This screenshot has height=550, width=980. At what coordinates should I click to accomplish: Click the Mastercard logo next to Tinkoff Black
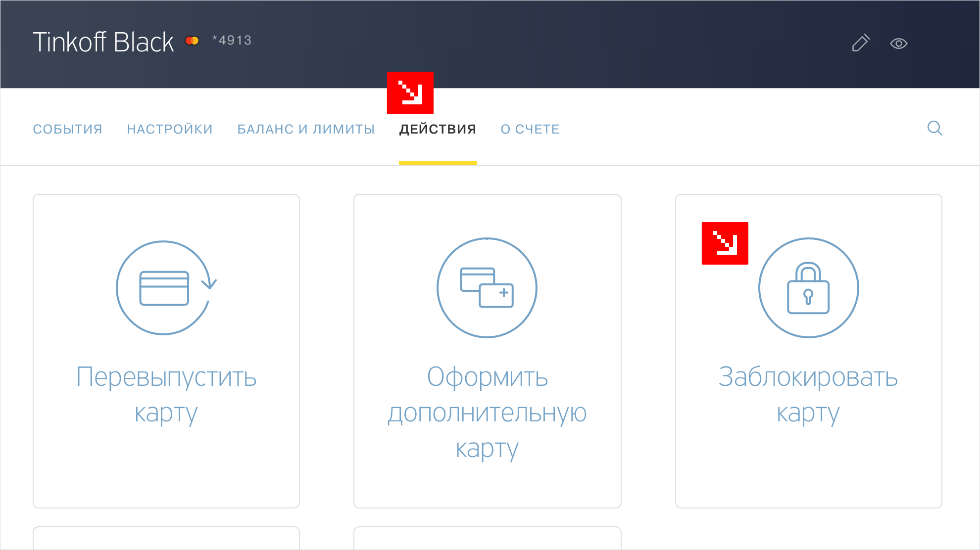tap(192, 41)
